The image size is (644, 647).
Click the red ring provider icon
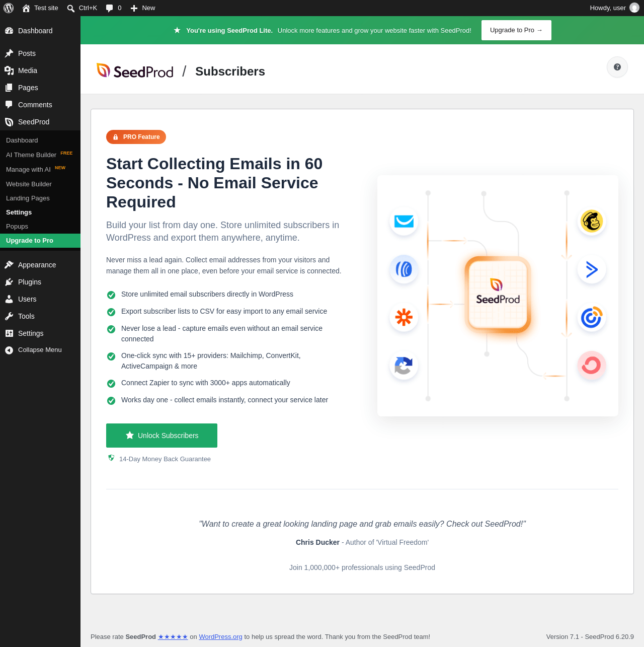click(592, 366)
